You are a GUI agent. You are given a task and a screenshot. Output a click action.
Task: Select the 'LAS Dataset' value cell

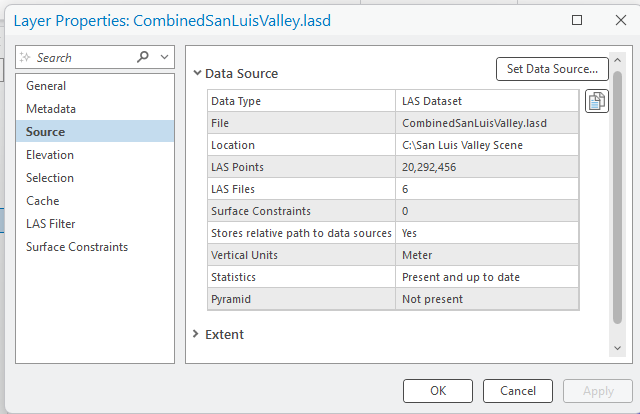click(x=487, y=101)
